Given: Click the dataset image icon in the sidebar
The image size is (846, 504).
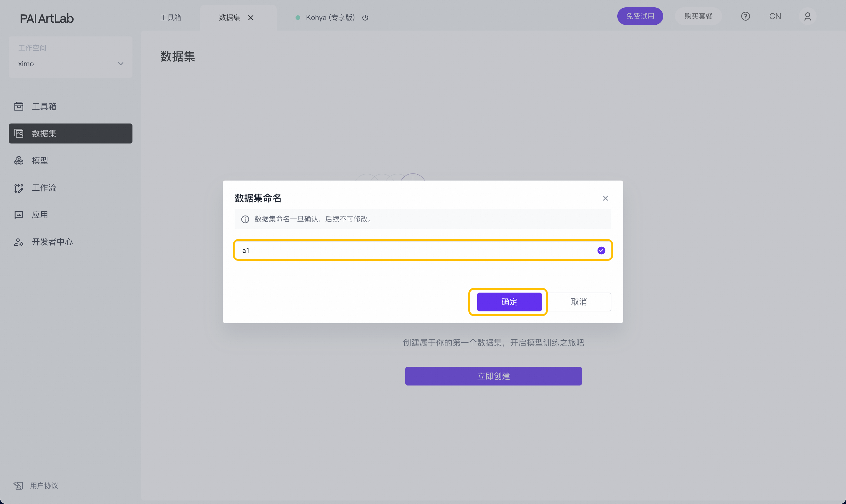Looking at the screenshot, I should click(x=19, y=133).
